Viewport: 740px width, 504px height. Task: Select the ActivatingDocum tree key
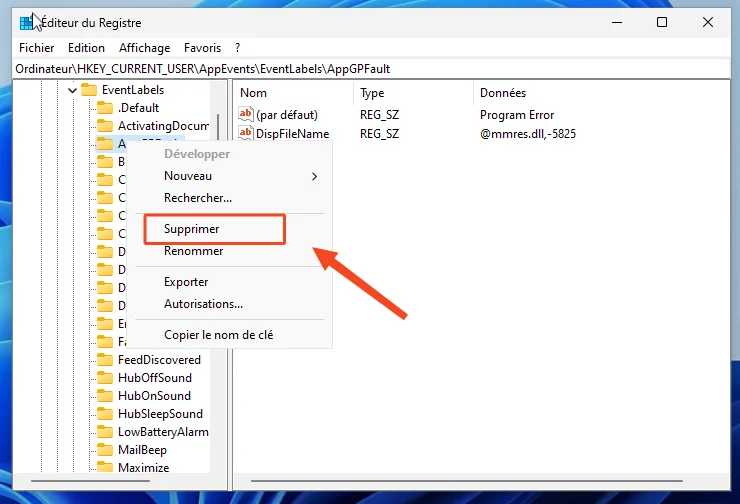coord(163,126)
